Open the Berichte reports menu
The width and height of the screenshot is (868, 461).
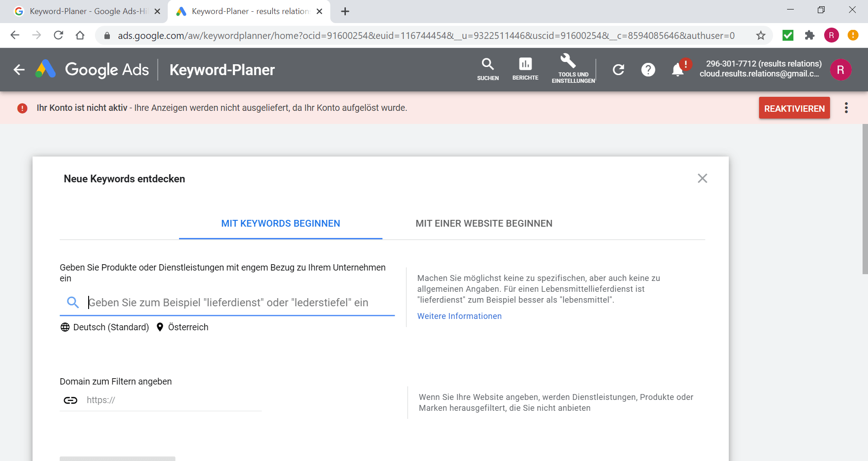point(525,70)
